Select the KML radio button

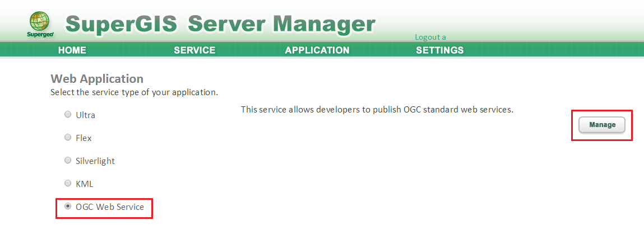(68, 184)
